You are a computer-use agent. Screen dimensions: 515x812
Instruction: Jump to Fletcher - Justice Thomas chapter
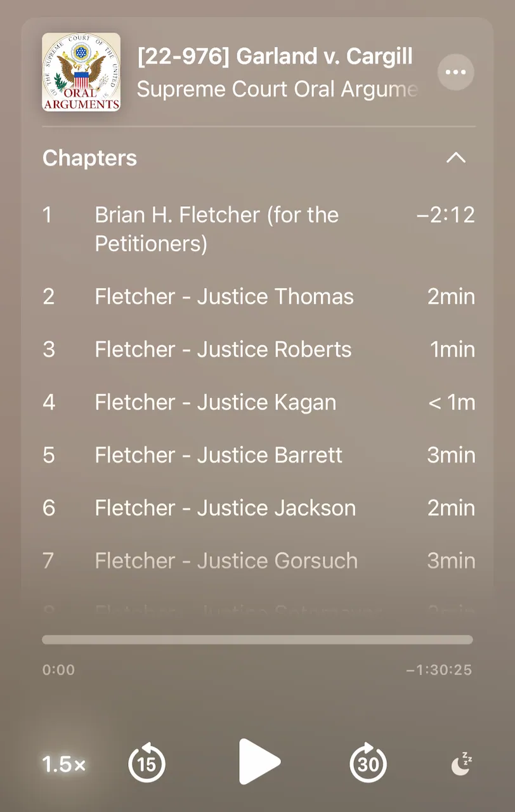tap(259, 296)
